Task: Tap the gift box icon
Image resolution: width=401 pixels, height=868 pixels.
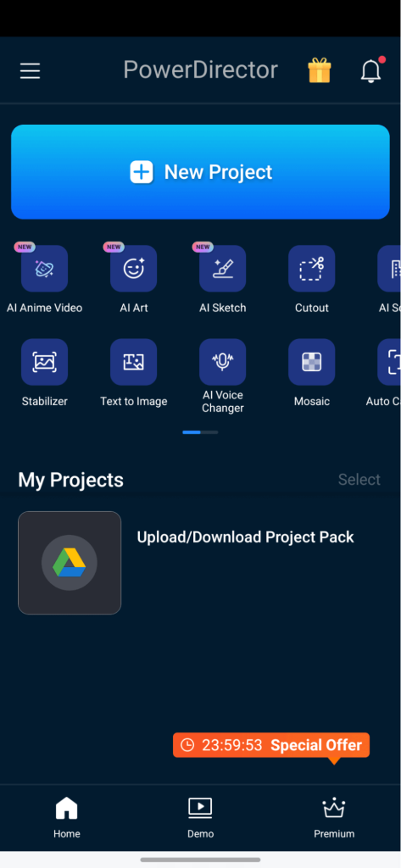Action: [x=320, y=71]
